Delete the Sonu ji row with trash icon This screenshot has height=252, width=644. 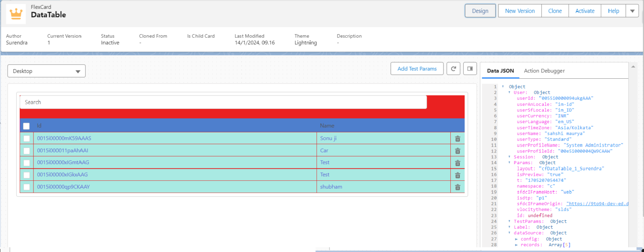(x=457, y=139)
